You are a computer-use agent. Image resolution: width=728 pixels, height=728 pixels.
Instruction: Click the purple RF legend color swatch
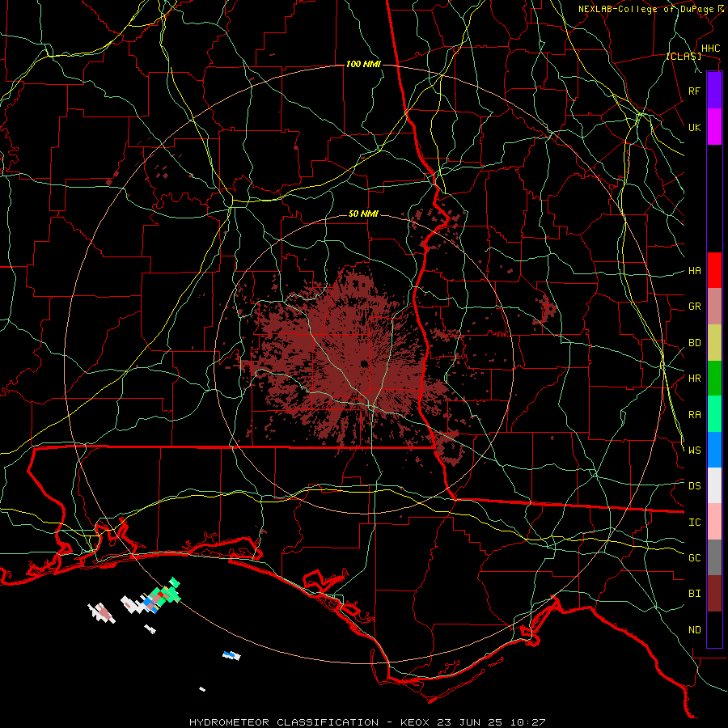[714, 91]
